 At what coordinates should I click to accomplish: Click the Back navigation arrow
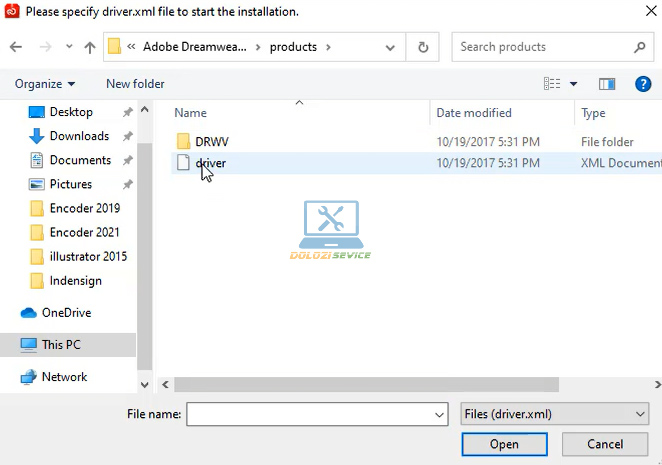coord(16,47)
